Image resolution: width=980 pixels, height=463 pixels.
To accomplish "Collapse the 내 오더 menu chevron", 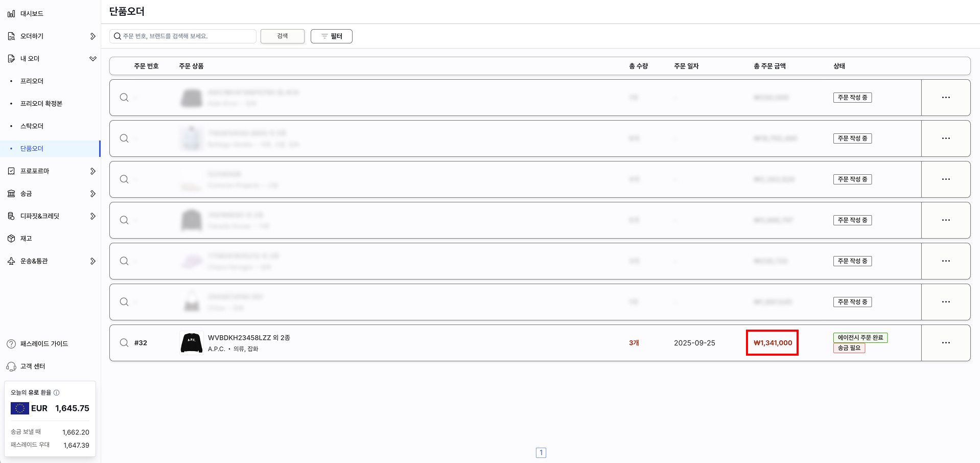I will pos(92,59).
